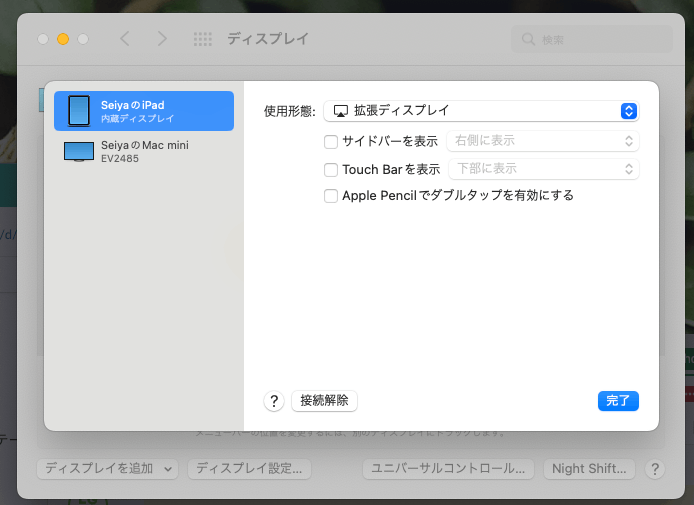Click the iPad device icon

(79, 111)
